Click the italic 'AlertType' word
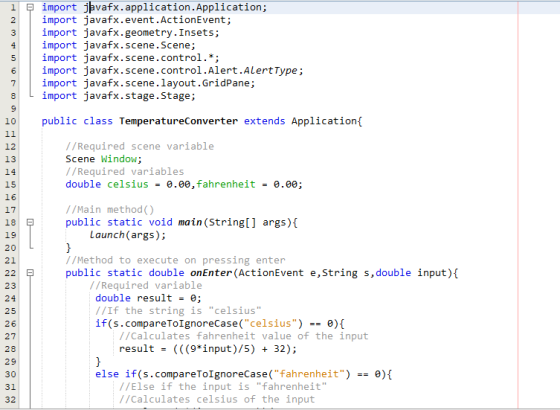The height and width of the screenshot is (410, 560). (x=270, y=70)
